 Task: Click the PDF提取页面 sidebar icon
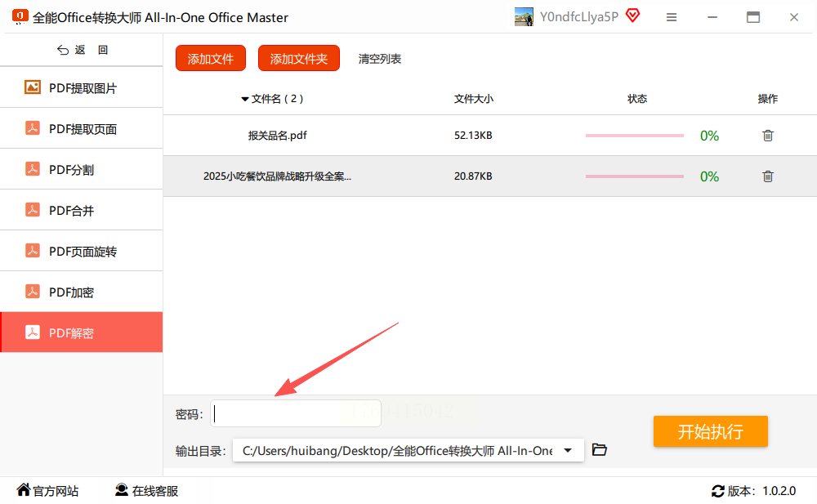pyautogui.click(x=33, y=128)
